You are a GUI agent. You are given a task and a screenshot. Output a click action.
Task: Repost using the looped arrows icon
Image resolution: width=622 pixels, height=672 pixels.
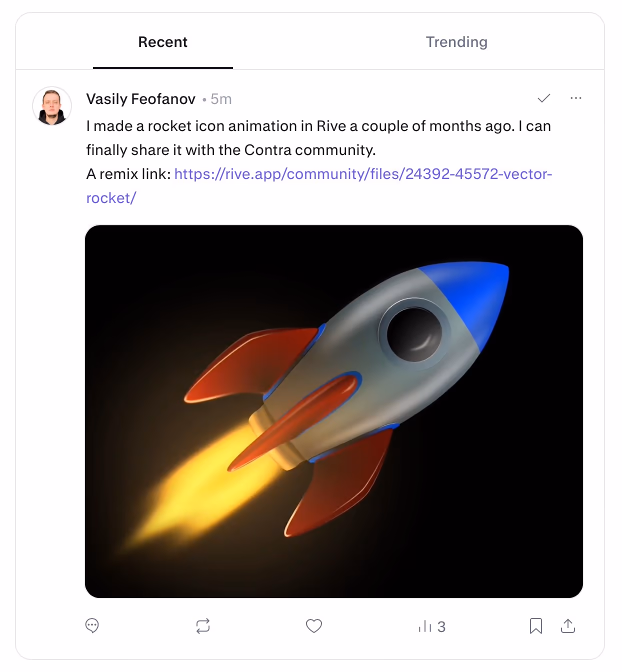point(203,626)
